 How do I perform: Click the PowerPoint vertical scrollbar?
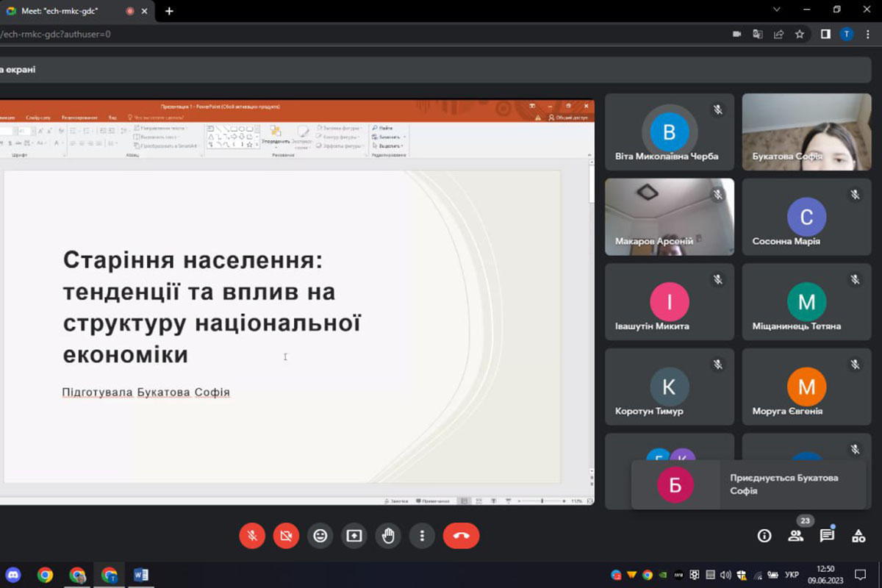pos(590,316)
